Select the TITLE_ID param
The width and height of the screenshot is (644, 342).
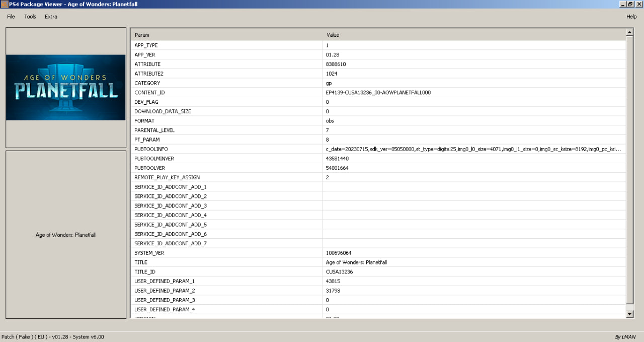146,272
